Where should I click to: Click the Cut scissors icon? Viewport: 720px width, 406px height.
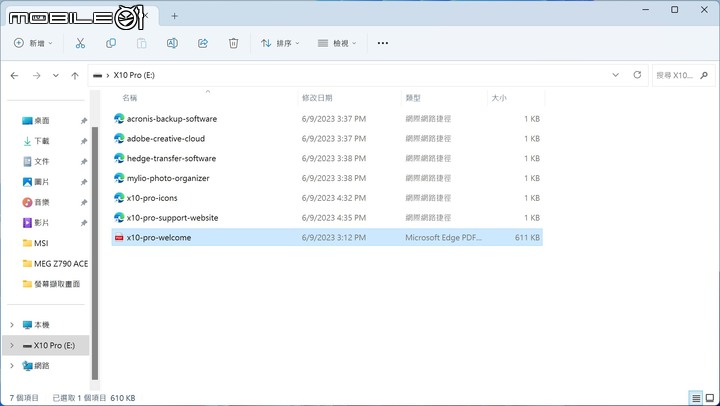(80, 43)
